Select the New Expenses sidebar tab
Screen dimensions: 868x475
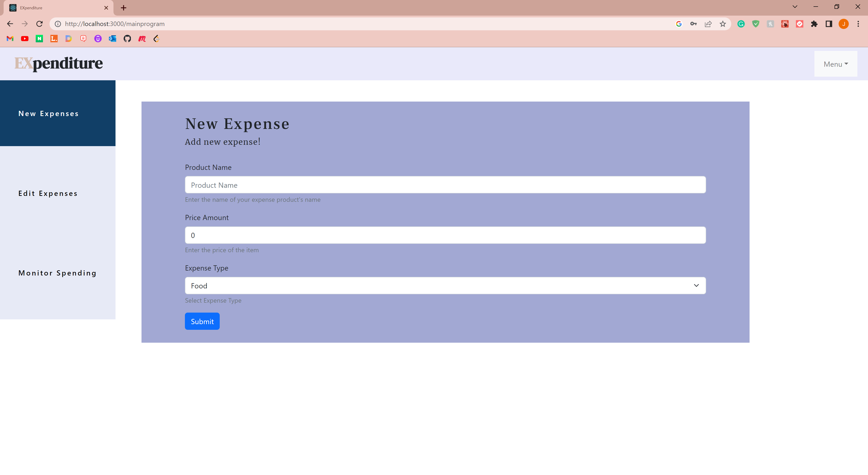(x=49, y=114)
